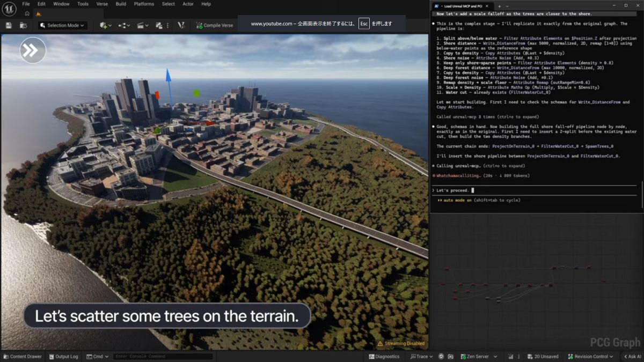Open the Edit menu
Screen dimensions: 644x362
pyautogui.click(x=41, y=4)
